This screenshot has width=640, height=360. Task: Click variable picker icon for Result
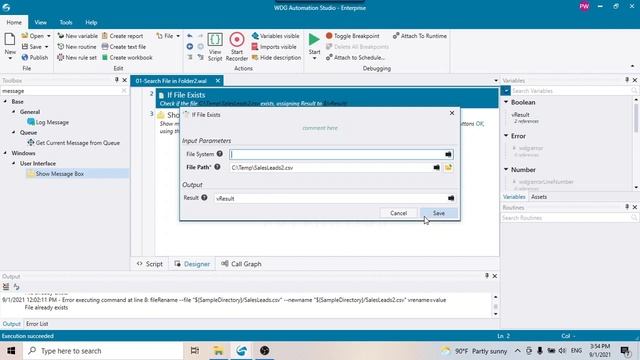click(x=451, y=198)
